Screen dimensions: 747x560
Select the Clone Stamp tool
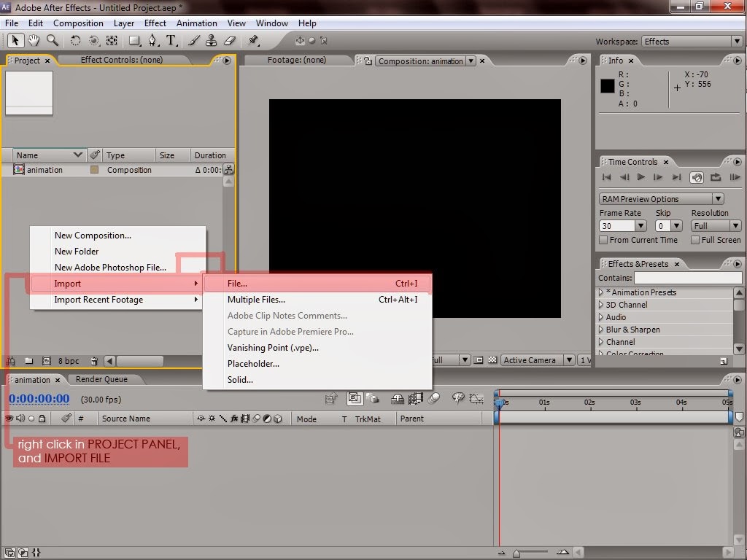[212, 41]
